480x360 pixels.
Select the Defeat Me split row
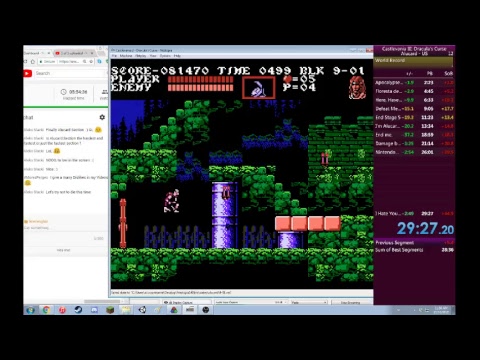pyautogui.click(x=414, y=109)
